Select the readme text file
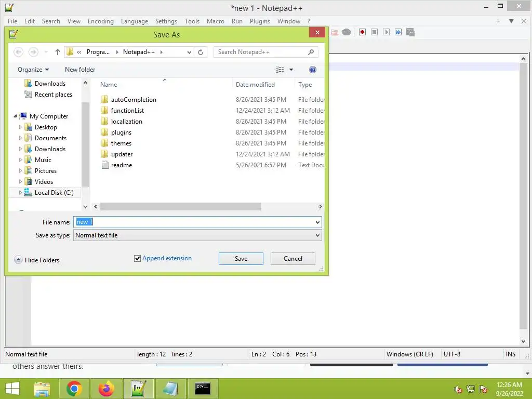Viewport: 532px width, 399px height. 122,165
